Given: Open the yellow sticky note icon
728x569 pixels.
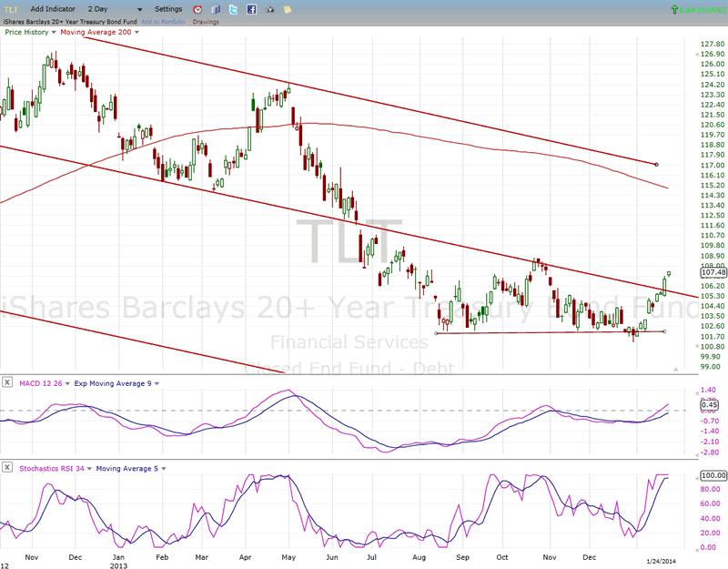Looking at the screenshot, I should tap(288, 9).
